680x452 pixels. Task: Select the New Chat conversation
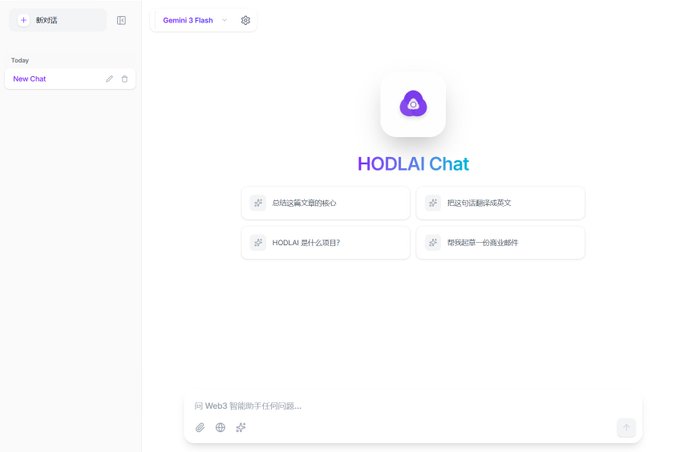(70, 79)
